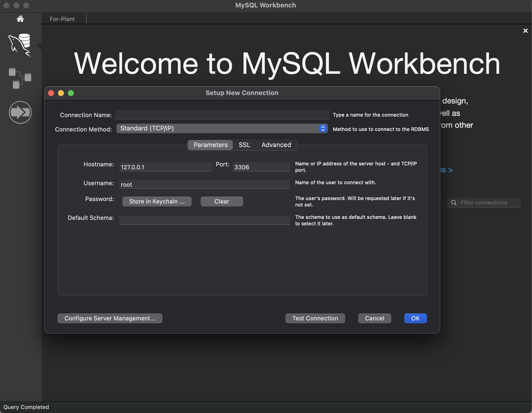Open the Models section icon in sidebar
Screen dimensions: 532x413
(20, 78)
